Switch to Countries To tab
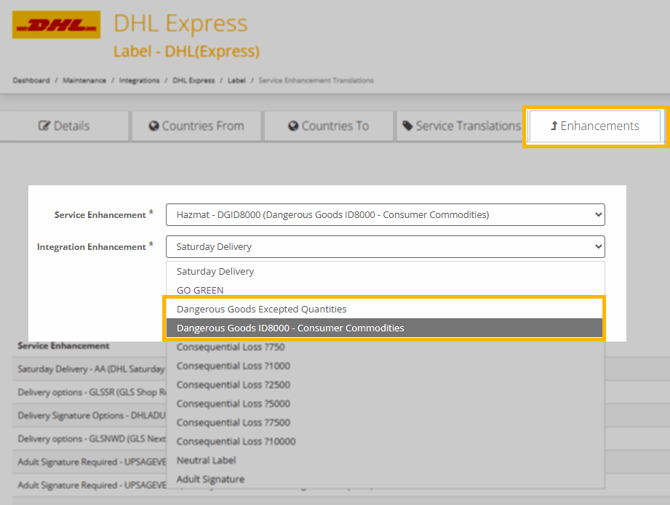This screenshot has width=670, height=505. pyautogui.click(x=329, y=126)
